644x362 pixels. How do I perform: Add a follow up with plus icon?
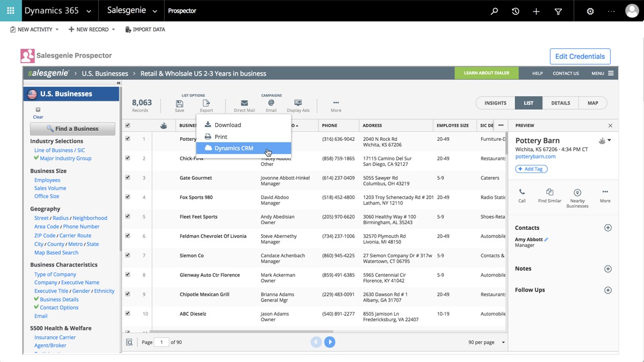point(608,290)
